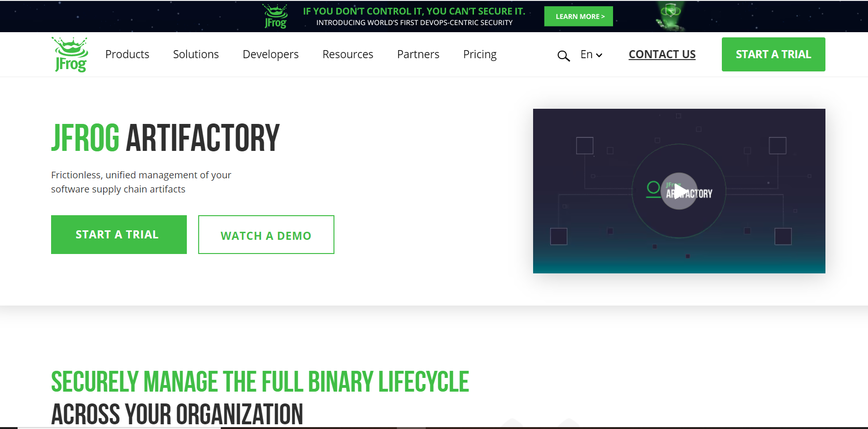Click START A TRIAL in the header
The image size is (868, 429).
(x=773, y=54)
